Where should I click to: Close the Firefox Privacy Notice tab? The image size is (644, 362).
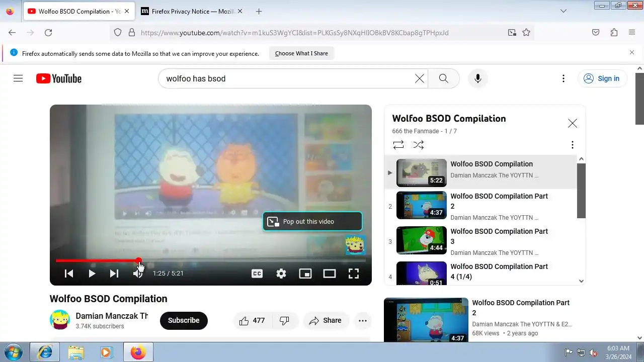(239, 11)
